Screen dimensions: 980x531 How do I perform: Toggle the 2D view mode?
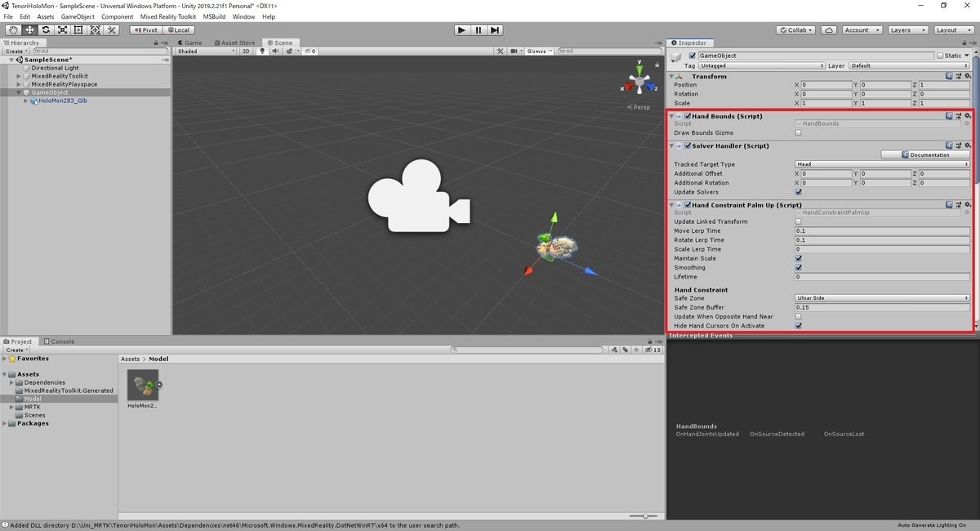tap(246, 51)
